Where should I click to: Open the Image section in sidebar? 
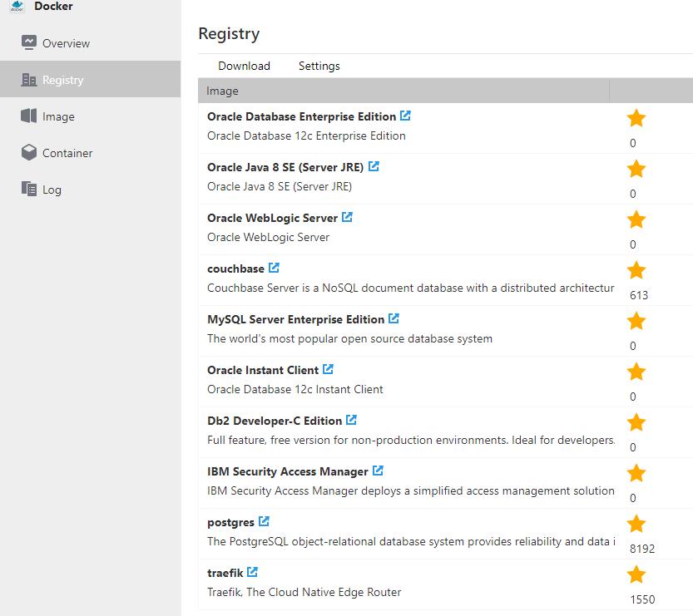click(x=58, y=116)
